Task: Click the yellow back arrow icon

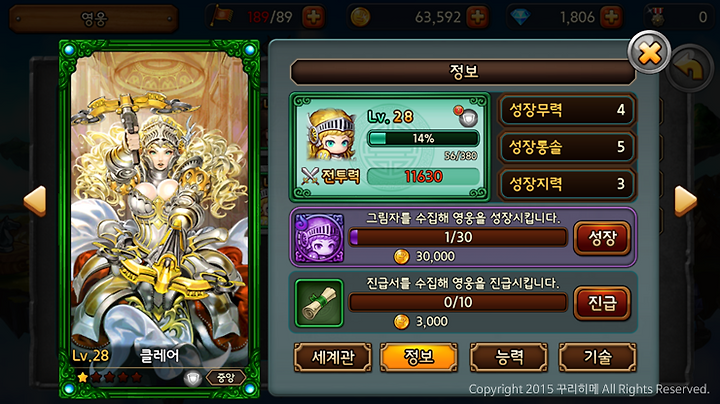Action: [x=690, y=68]
